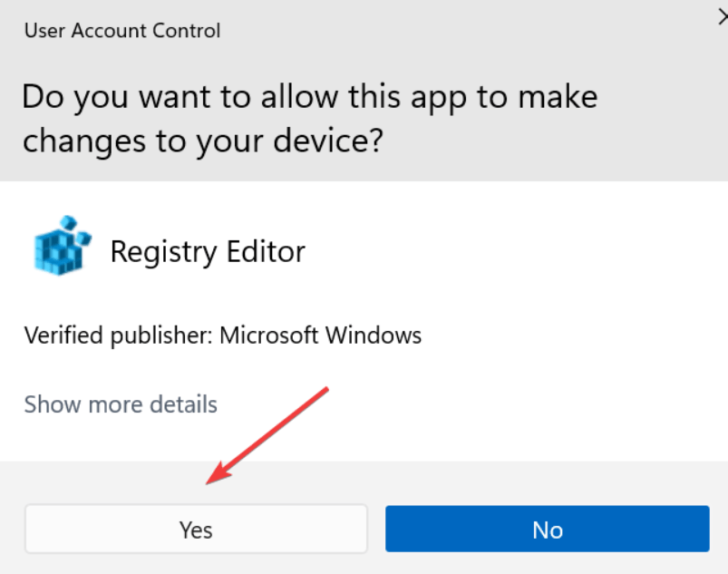Open the Show more details link

pyautogui.click(x=121, y=404)
